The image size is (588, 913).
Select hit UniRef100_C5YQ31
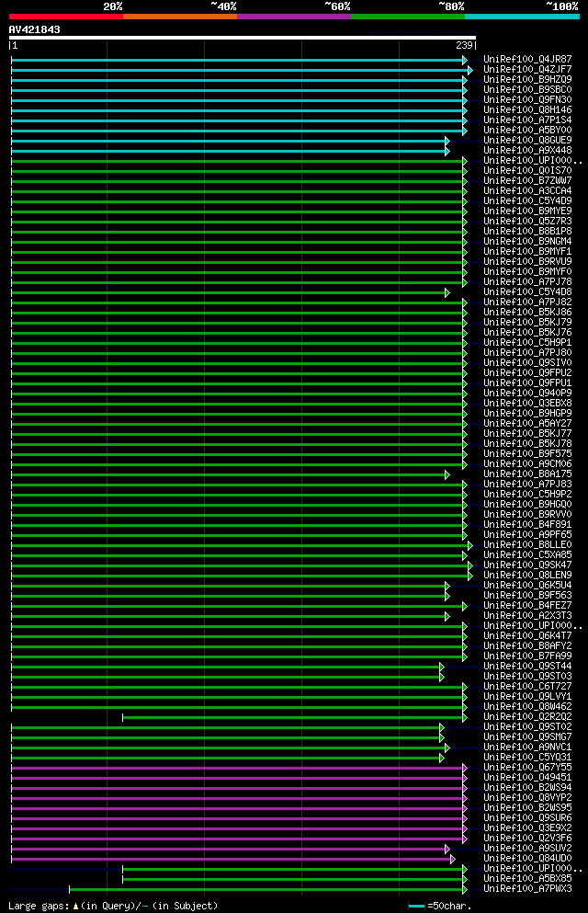527,757
